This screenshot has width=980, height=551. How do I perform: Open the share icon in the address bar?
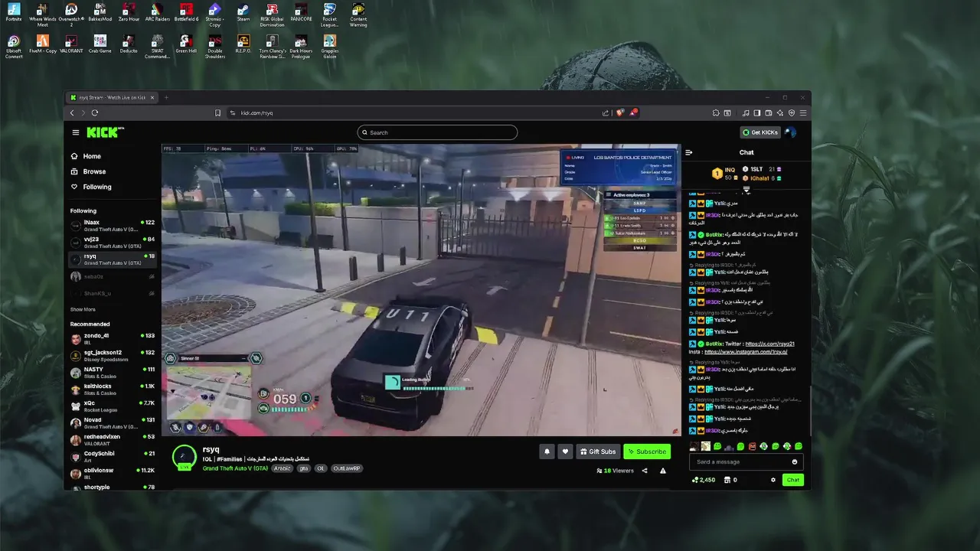click(x=606, y=112)
